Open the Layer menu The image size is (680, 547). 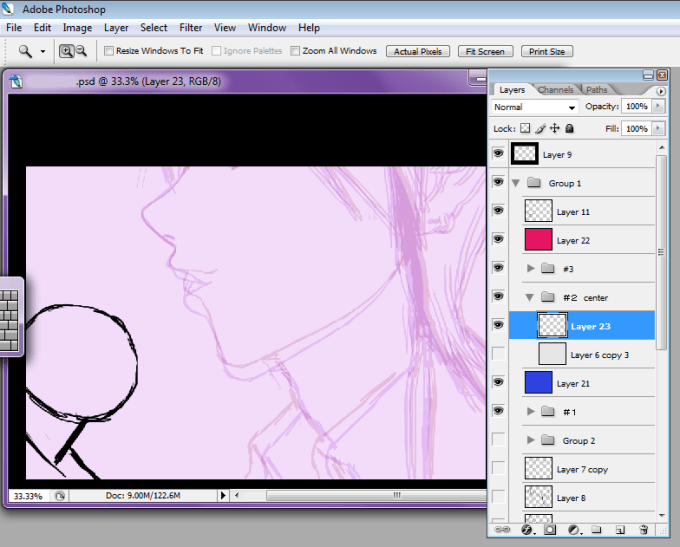[116, 28]
